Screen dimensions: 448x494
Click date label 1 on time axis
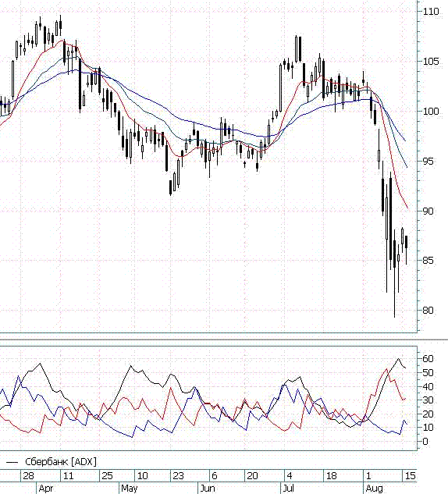coord(368,476)
